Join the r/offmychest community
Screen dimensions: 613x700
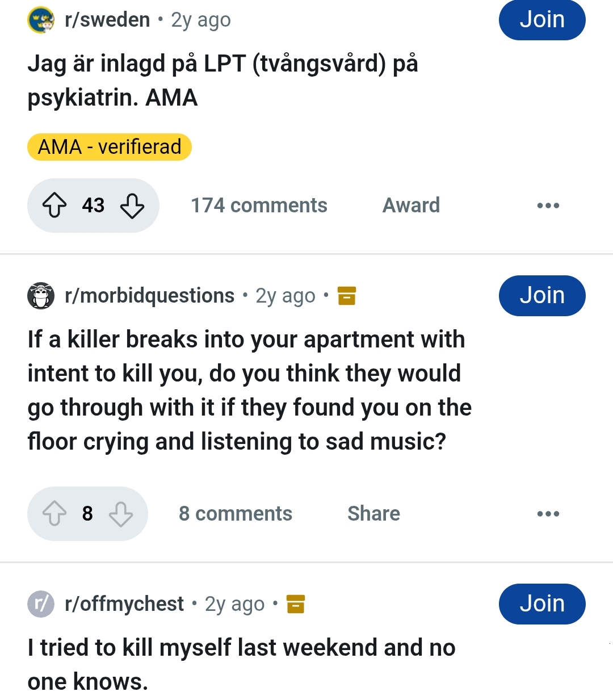pos(542,604)
